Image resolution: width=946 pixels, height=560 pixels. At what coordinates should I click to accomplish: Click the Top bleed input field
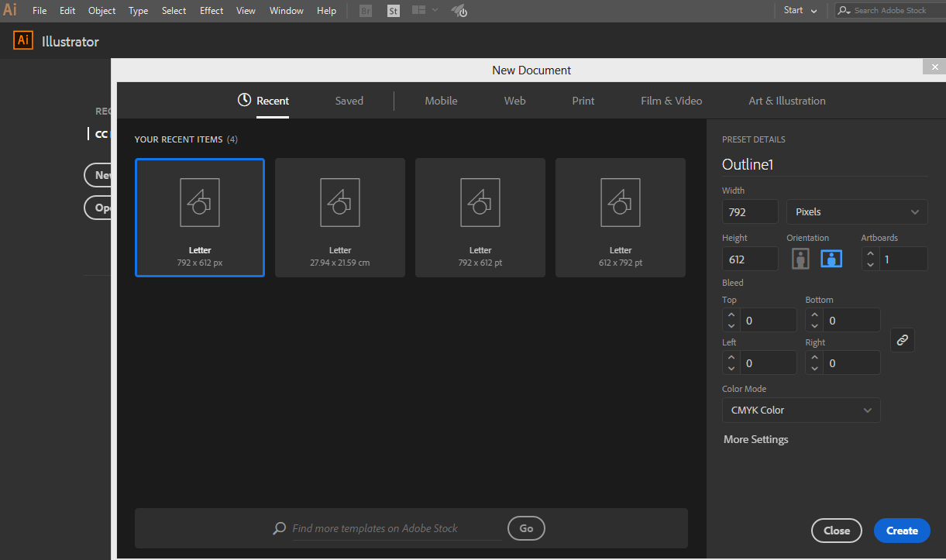click(769, 320)
